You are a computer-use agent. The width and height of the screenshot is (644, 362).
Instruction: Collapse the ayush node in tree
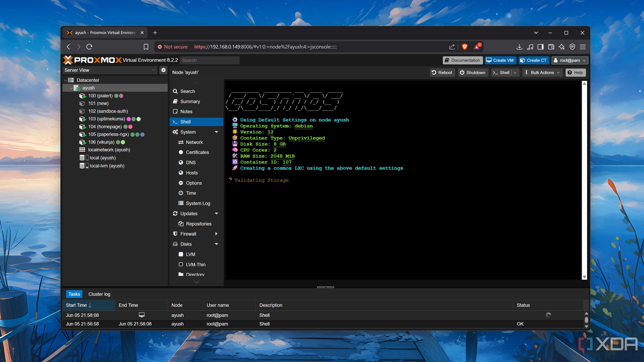point(71,88)
